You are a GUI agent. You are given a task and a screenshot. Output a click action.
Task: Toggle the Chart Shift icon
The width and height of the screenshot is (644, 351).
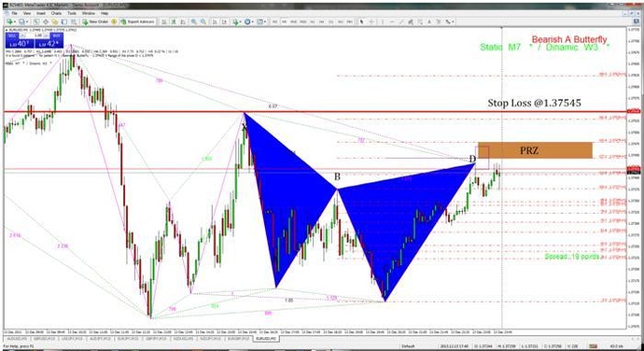(224, 21)
